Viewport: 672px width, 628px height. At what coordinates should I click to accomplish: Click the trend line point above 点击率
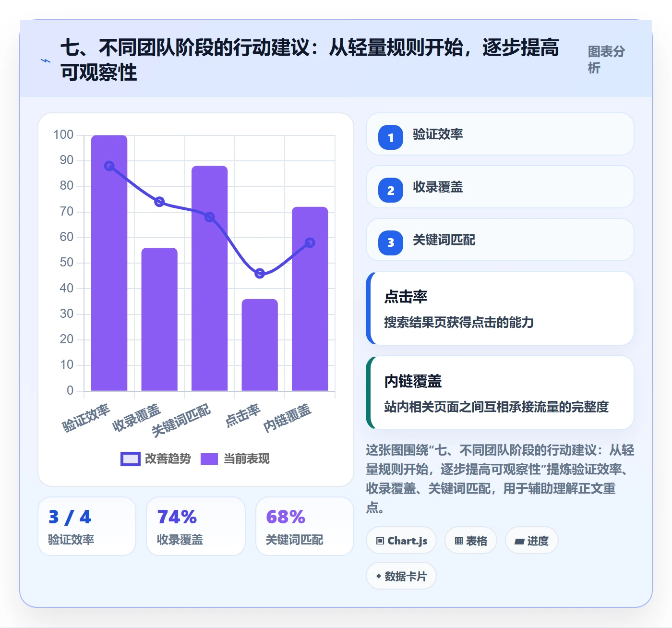(260, 274)
